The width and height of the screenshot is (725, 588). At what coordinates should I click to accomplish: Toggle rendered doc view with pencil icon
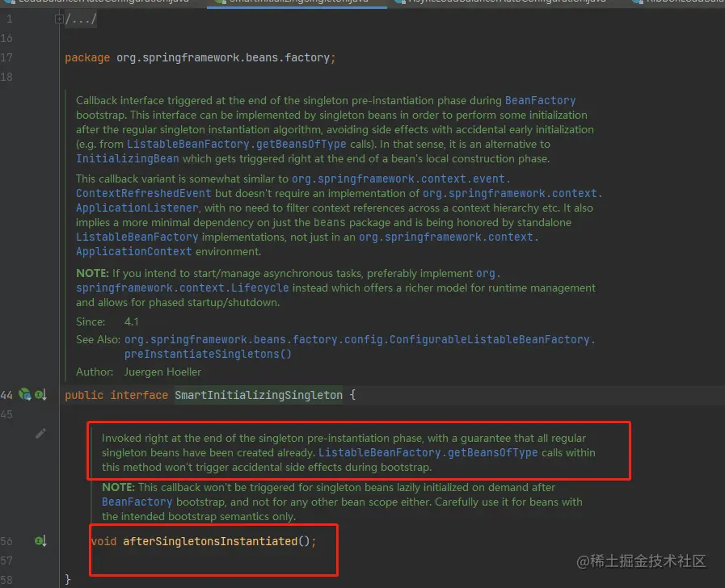[x=40, y=433]
